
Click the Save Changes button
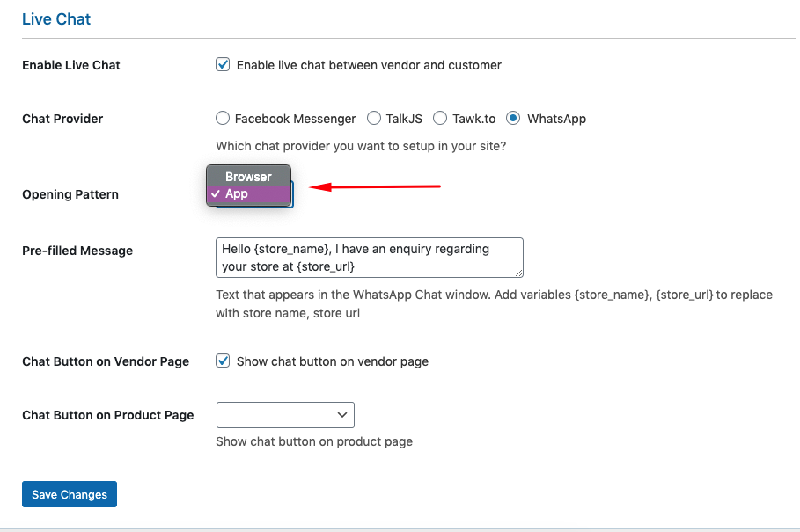(70, 494)
